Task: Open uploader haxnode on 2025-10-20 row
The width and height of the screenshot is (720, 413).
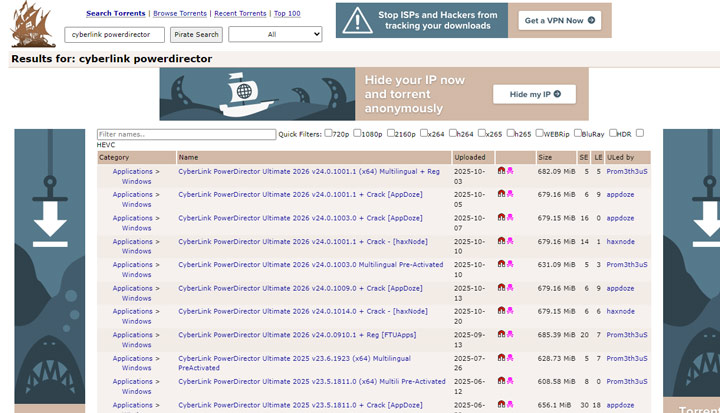Action: pyautogui.click(x=620, y=311)
